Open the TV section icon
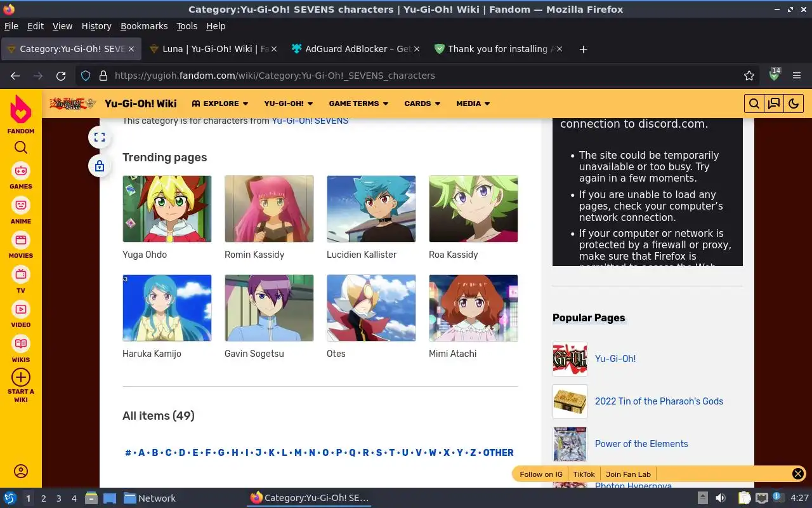 pos(21,275)
